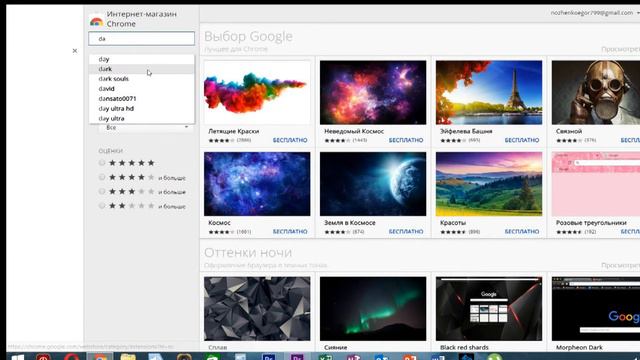Click the Оттенки ночи section heading

tap(248, 252)
